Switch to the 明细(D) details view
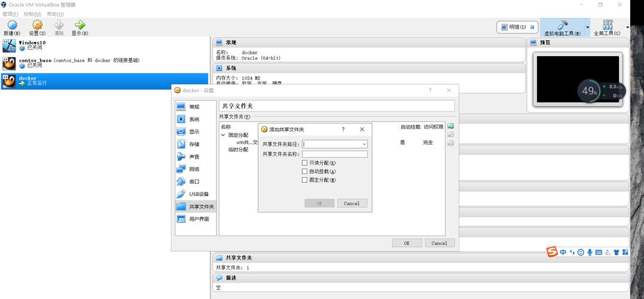The height and width of the screenshot is (299, 644). click(517, 27)
